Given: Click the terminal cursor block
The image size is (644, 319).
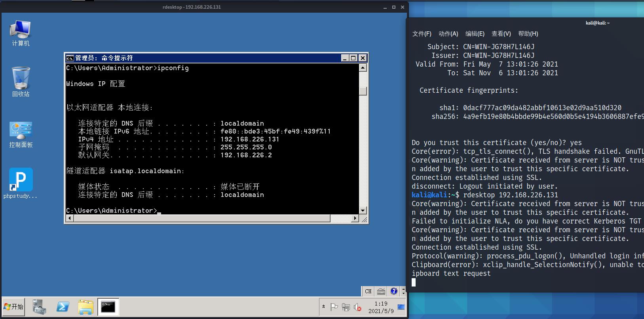Looking at the screenshot, I should [x=414, y=282].
